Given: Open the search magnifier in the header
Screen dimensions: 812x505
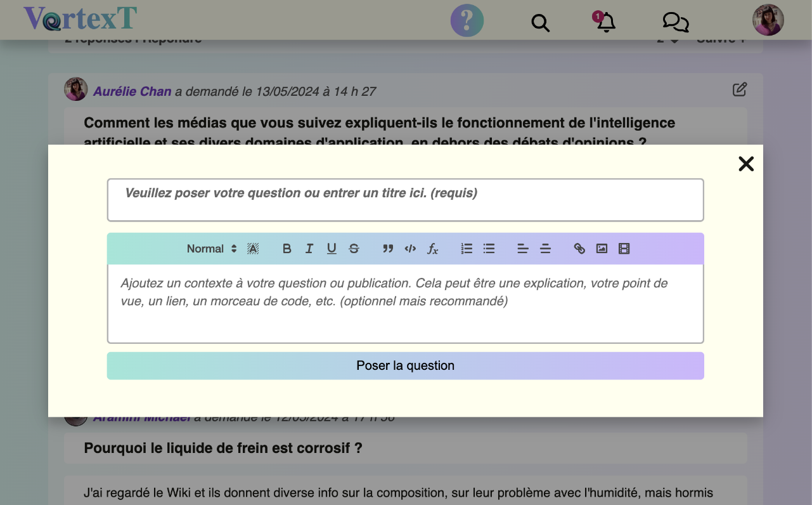Looking at the screenshot, I should coord(540,23).
